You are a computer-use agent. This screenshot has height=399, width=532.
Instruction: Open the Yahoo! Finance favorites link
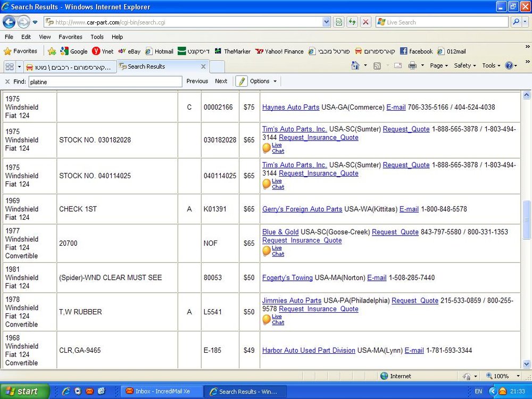coord(280,51)
